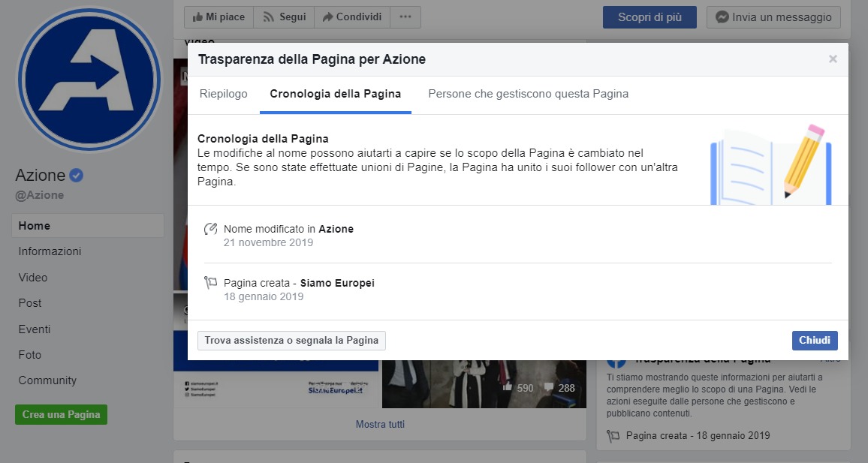Click the blue verified badge next to Azione

[77, 176]
